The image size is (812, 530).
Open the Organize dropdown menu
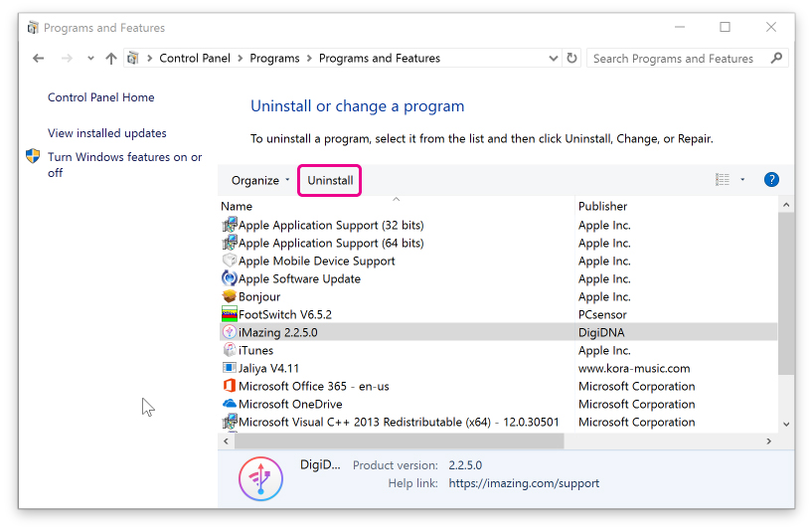(260, 180)
